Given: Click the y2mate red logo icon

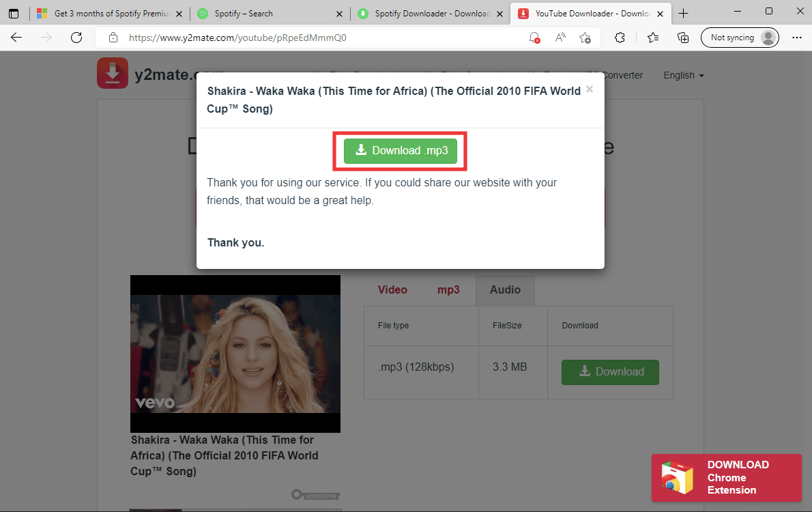Looking at the screenshot, I should [113, 73].
